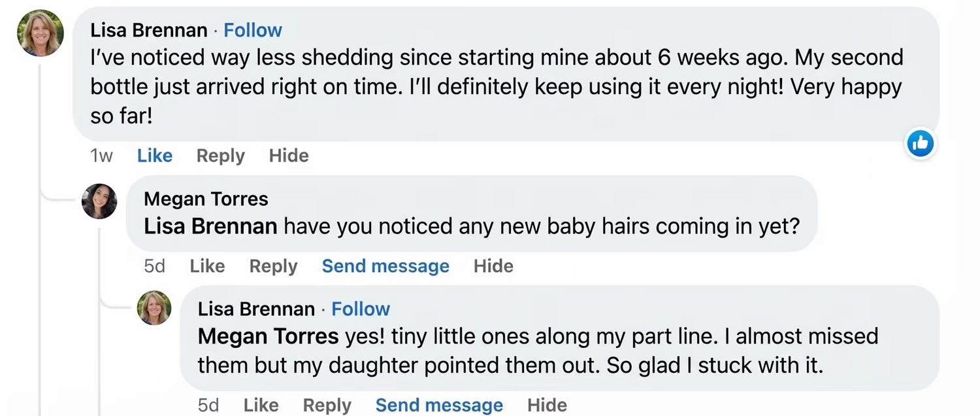Click the bold Megan Torres mention in Lisa's reply
The height and width of the screenshot is (416, 980).
point(268,336)
